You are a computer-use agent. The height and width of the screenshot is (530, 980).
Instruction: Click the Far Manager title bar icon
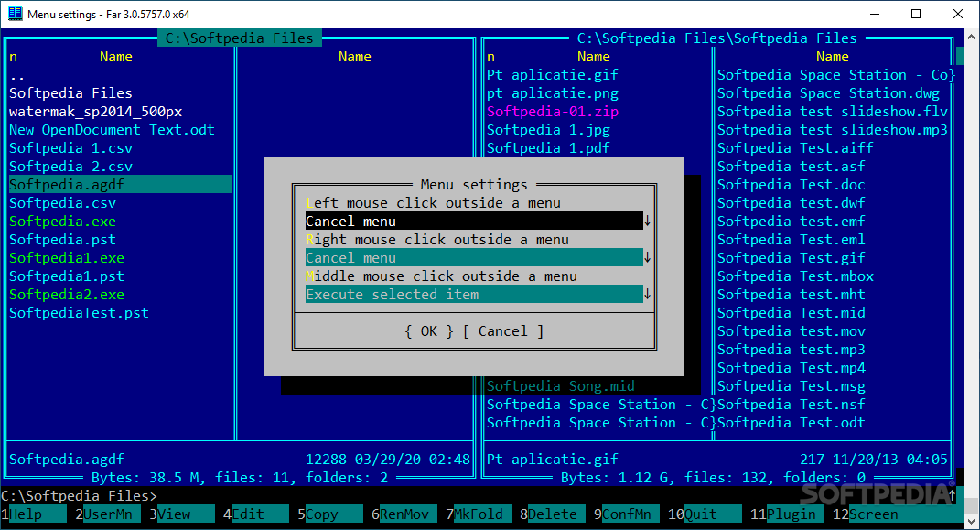pos(15,14)
